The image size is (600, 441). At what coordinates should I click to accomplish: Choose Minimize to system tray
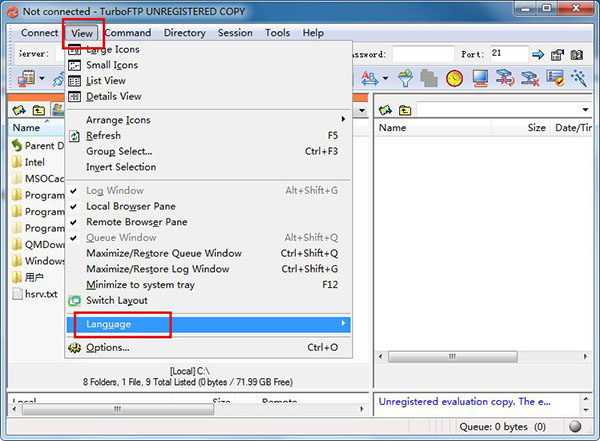pos(209,284)
